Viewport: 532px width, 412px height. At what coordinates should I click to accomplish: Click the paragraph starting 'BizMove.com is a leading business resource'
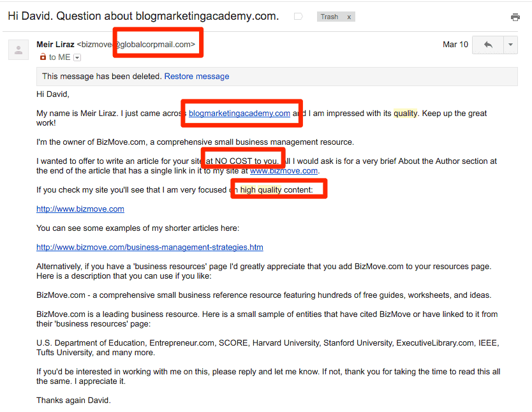point(267,319)
